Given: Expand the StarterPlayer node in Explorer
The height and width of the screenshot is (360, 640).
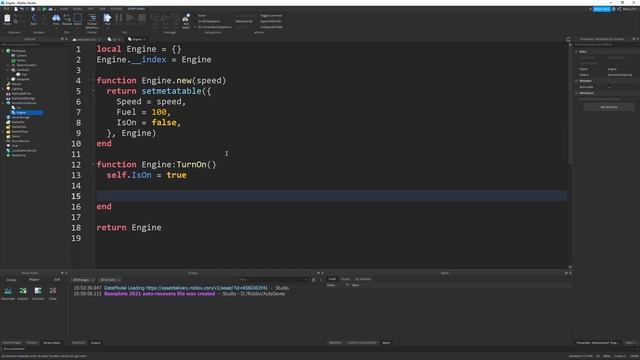Looking at the screenshot, I should point(3,131).
